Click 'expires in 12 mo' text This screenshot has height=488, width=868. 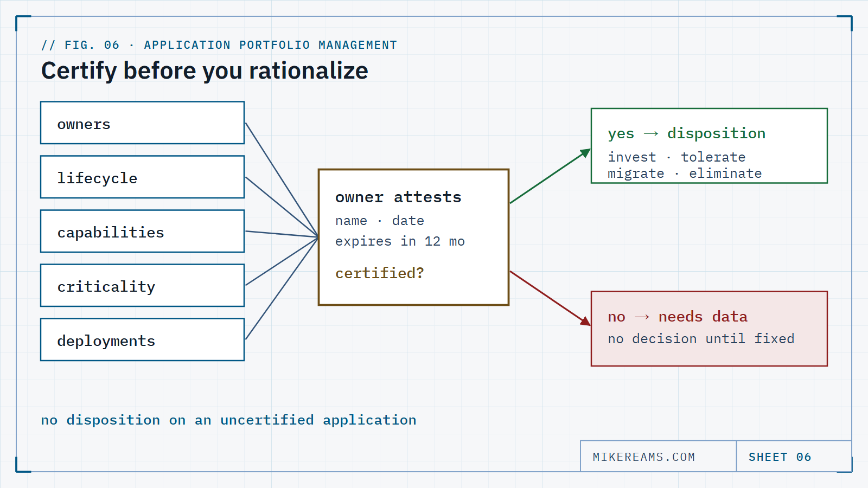coord(400,241)
